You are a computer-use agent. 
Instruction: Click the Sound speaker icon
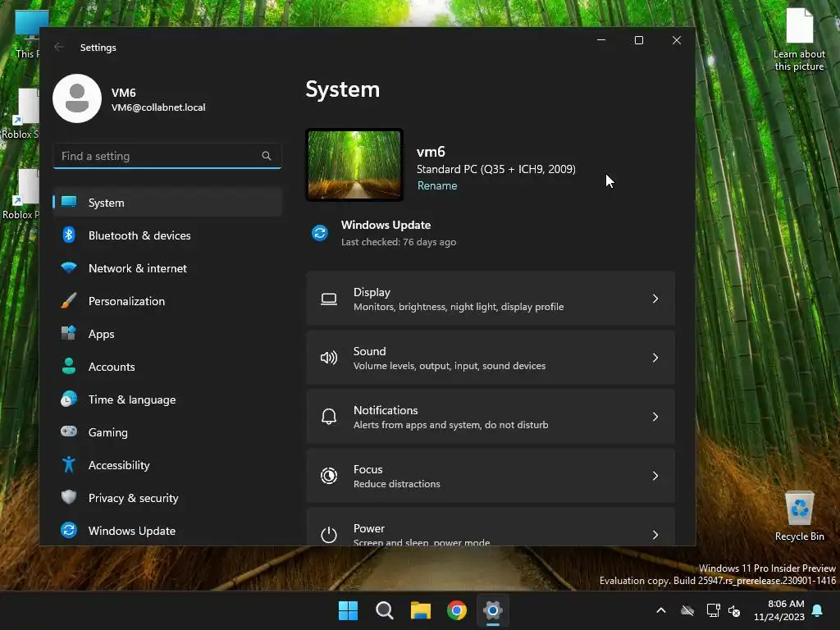coord(329,358)
